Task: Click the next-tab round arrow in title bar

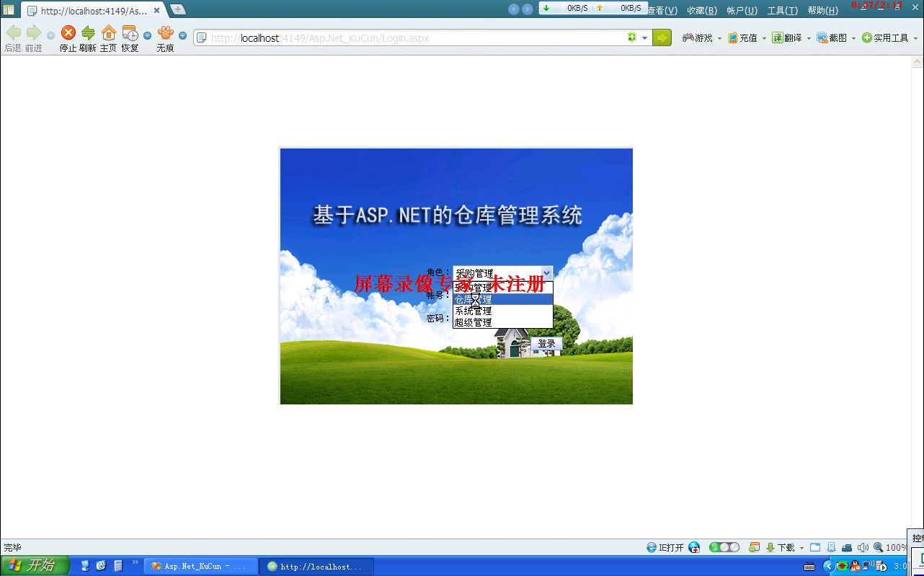Action: tap(528, 9)
